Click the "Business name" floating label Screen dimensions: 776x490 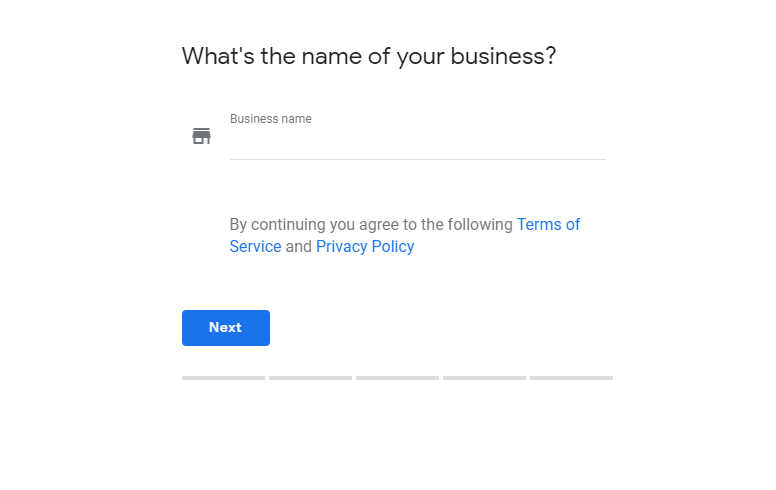click(271, 119)
